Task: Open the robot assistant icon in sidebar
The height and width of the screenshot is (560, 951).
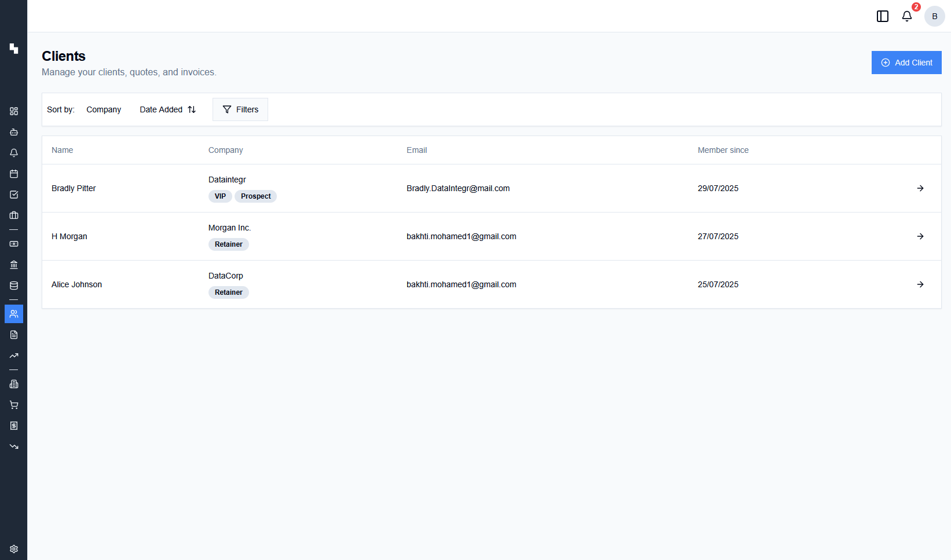Action: click(14, 132)
